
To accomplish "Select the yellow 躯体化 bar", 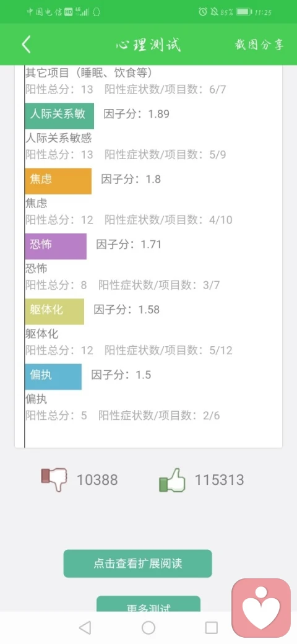I will tap(54, 311).
